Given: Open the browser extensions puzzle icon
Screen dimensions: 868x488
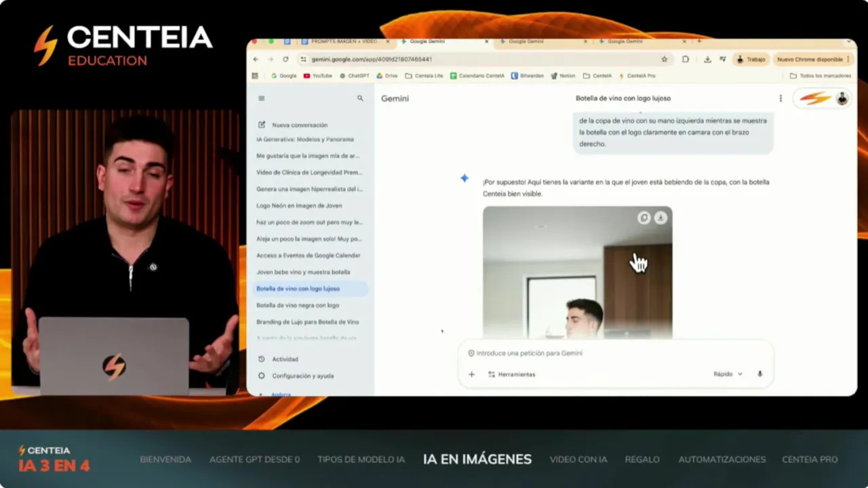Looking at the screenshot, I should [686, 60].
